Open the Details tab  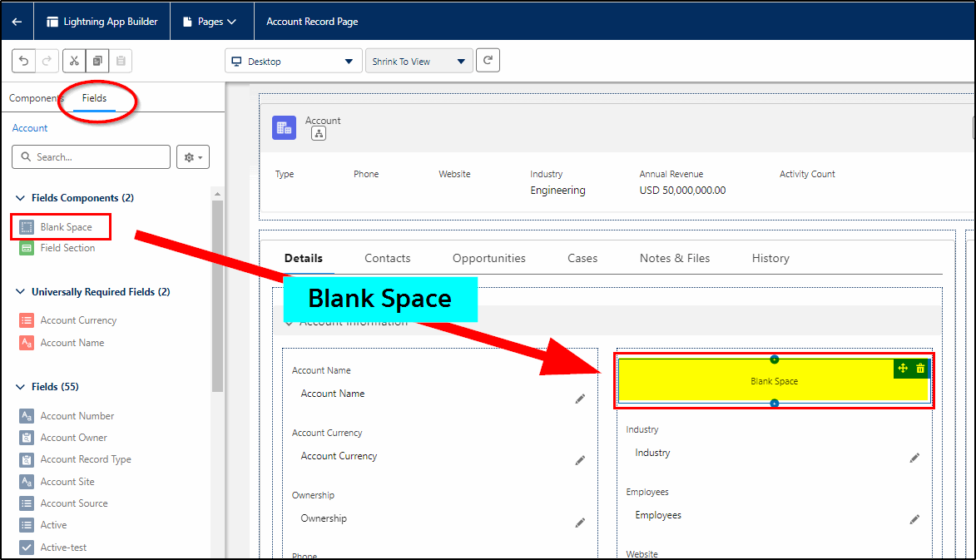click(x=304, y=258)
